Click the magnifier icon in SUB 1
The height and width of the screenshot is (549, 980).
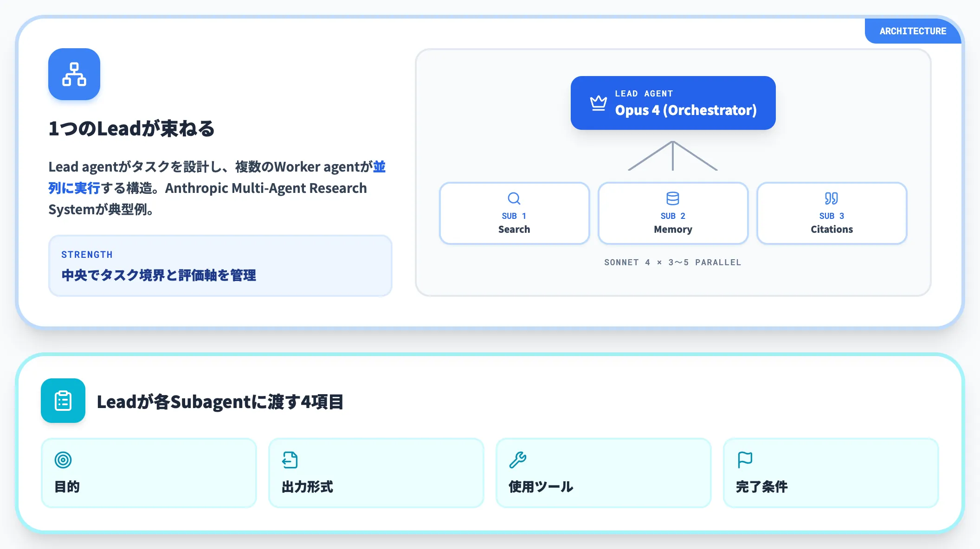tap(514, 198)
